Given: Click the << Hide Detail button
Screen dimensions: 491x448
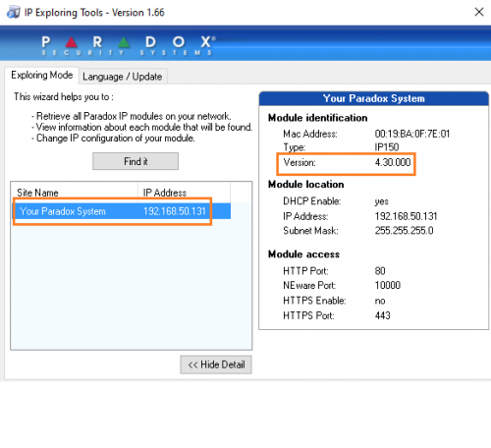Looking at the screenshot, I should [216, 364].
